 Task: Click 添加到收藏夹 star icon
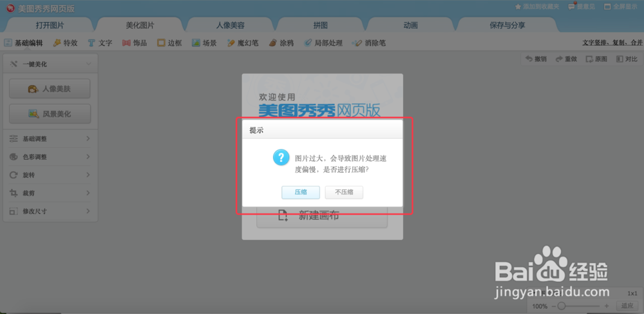tap(518, 6)
